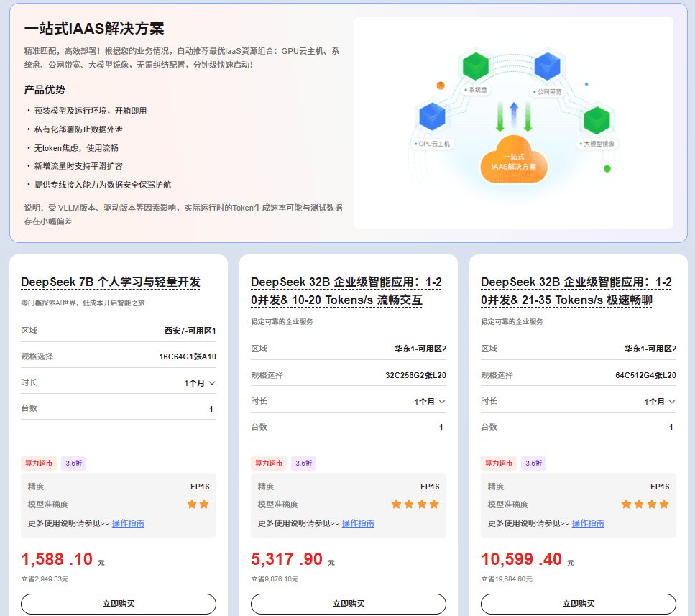Click the blue 公网带宽 cube icon
This screenshot has width=695, height=616.
548,65
